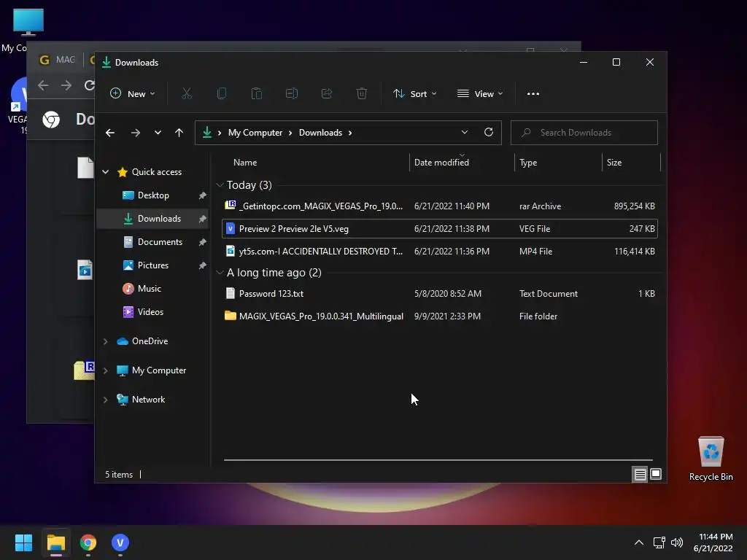Go back with the Explorer back arrow
Viewport: 747px width, 560px height.
110,133
